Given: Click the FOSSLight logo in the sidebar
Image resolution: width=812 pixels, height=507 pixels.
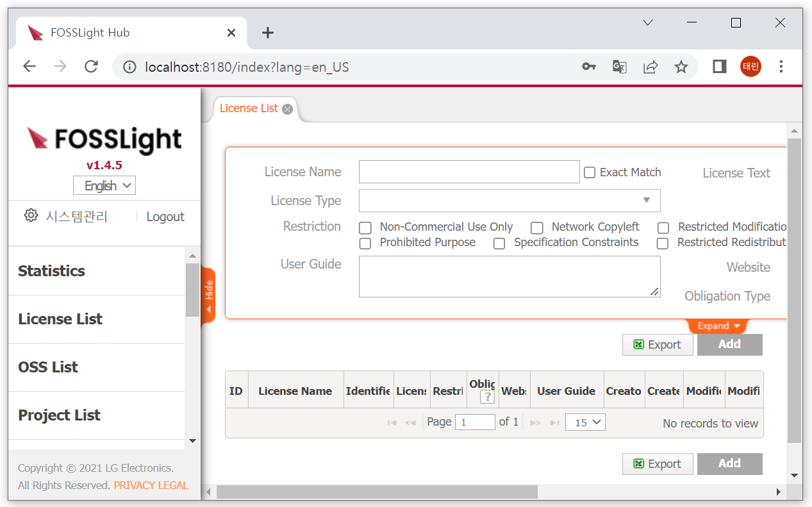Looking at the screenshot, I should coord(104,140).
